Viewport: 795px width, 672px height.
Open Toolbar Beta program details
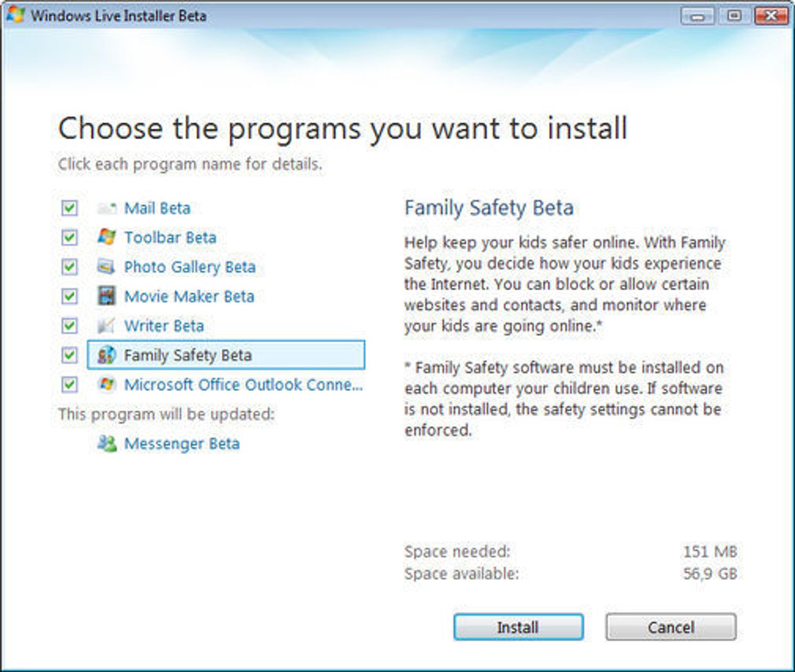coord(171,238)
